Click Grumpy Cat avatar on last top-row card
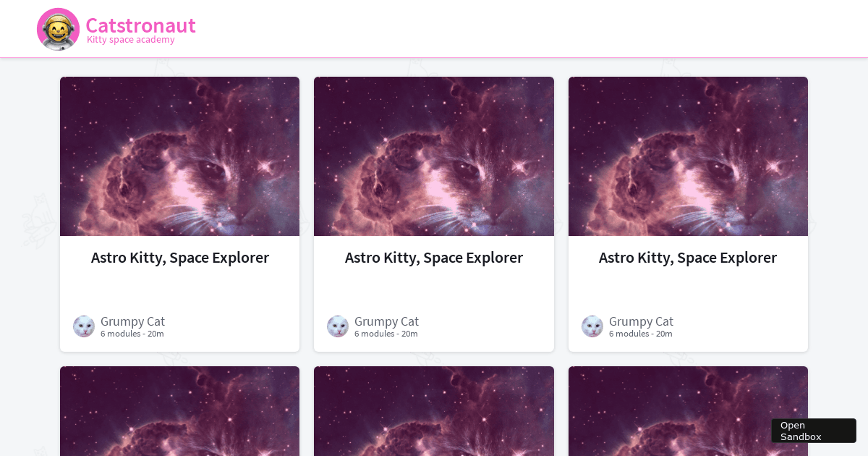 pos(592,326)
